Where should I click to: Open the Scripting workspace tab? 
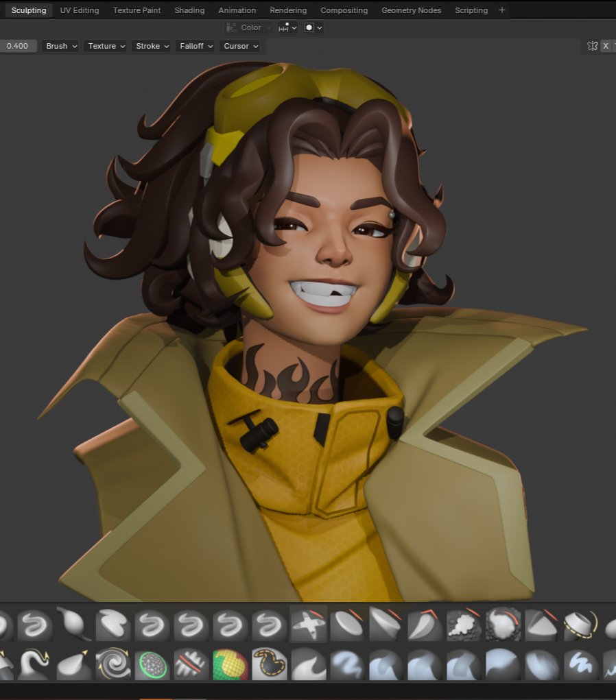471,10
